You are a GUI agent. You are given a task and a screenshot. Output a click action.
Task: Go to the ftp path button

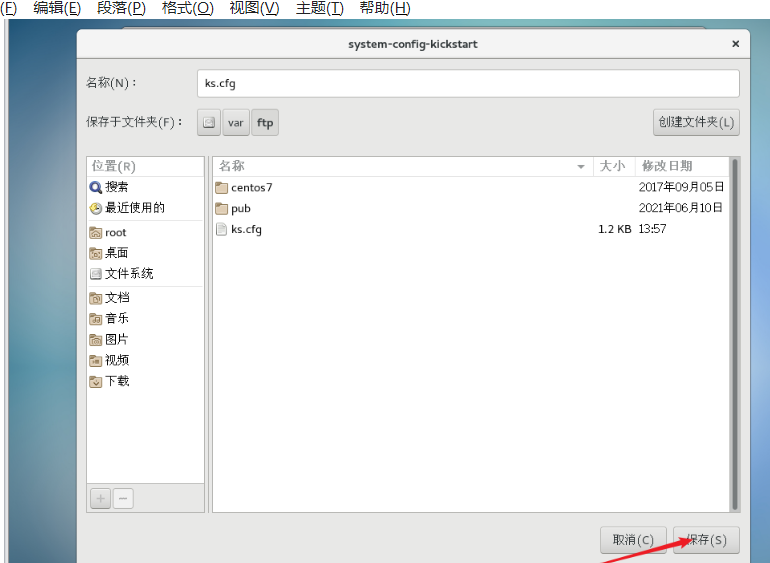click(265, 123)
